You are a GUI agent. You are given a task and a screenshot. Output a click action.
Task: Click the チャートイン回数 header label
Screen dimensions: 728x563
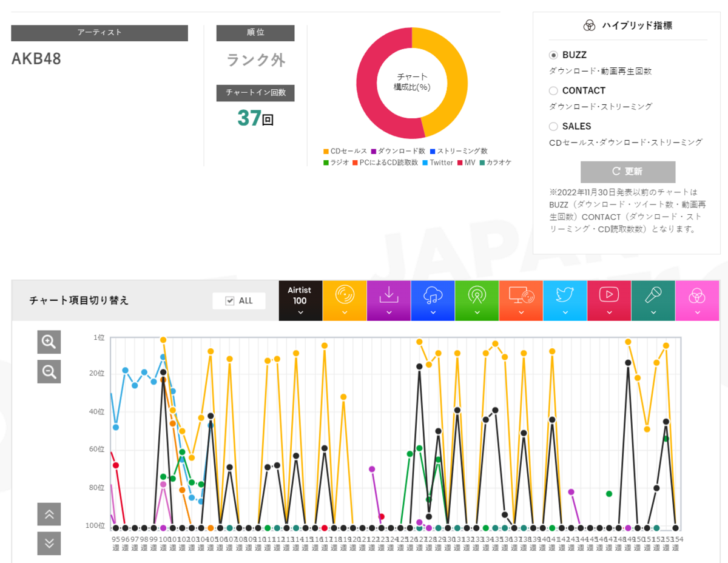[255, 93]
